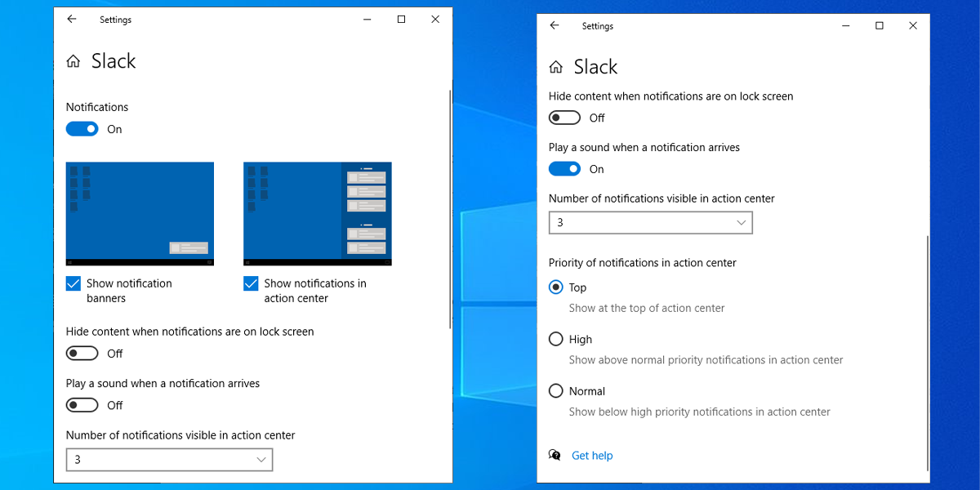
Task: Select the Normal priority radio button
Action: [x=556, y=391]
